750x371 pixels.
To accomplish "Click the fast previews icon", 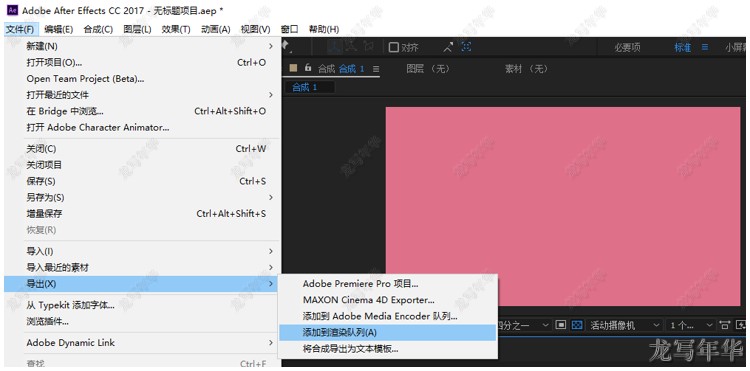I will pyautogui.click(x=741, y=325).
